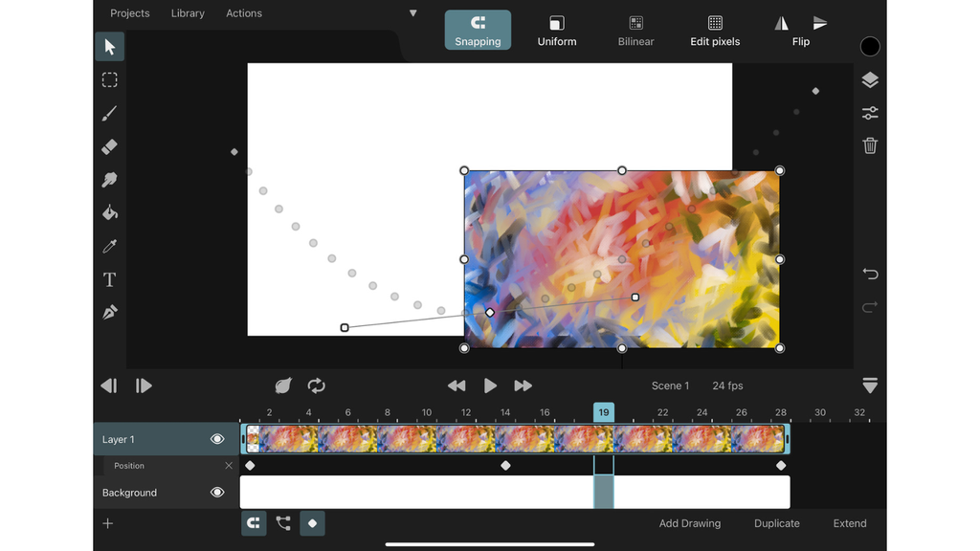Viewport: 980px width, 551px height.
Task: Select the Eraser tool
Action: (x=109, y=146)
